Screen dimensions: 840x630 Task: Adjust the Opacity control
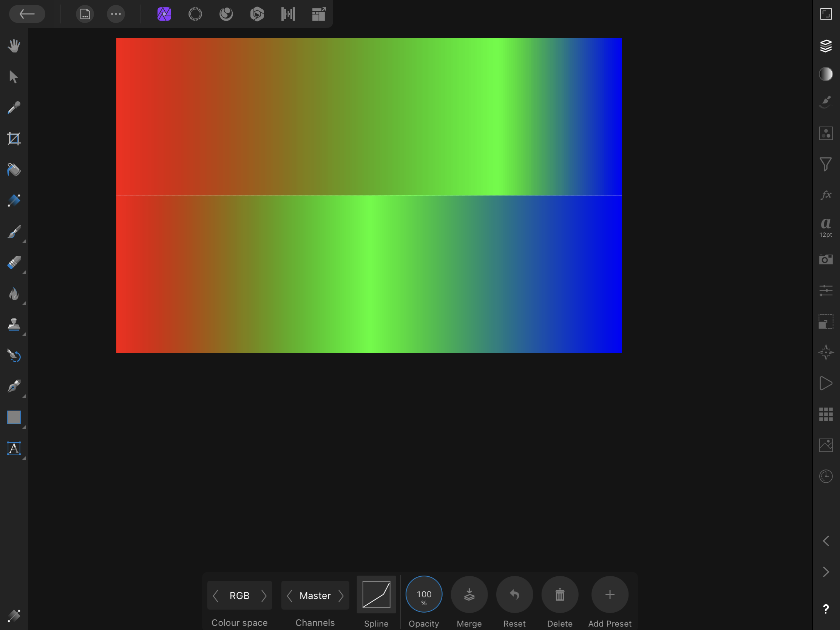423,594
